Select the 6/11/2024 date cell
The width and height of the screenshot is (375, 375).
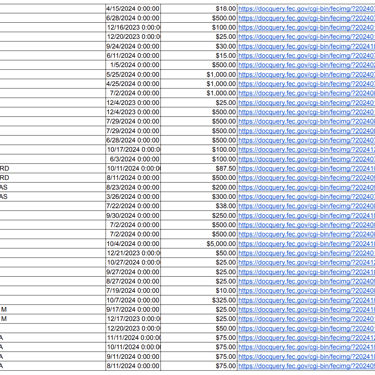(x=133, y=56)
